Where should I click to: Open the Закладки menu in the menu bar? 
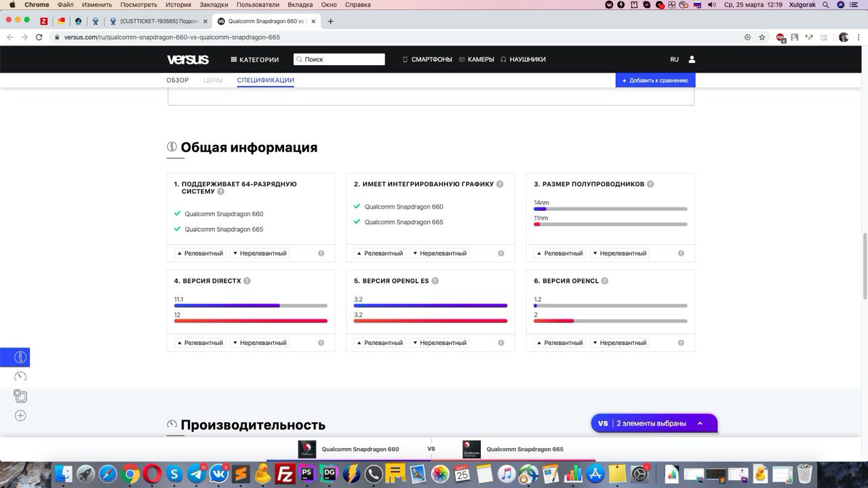214,5
